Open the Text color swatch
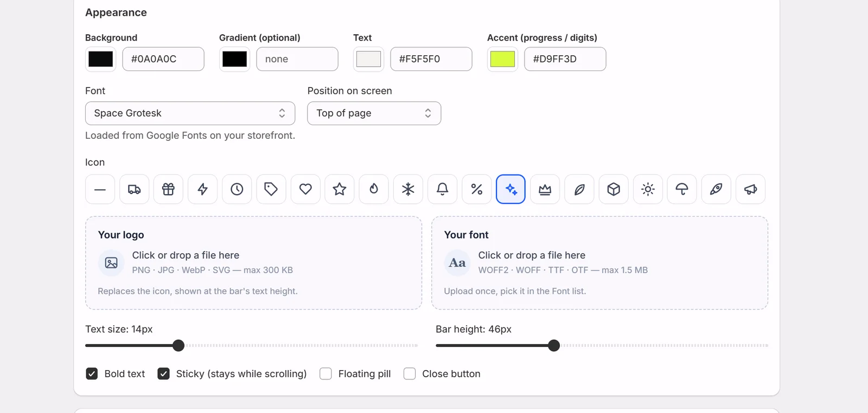868x413 pixels. click(x=368, y=59)
